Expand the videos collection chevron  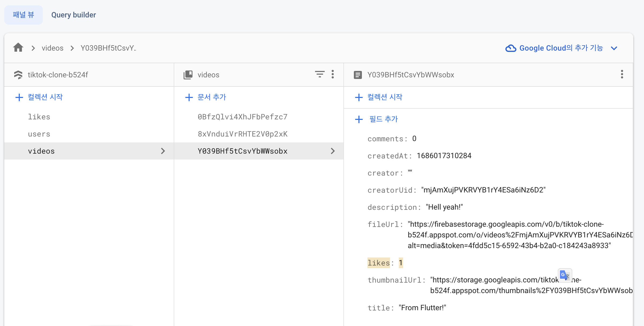click(163, 151)
